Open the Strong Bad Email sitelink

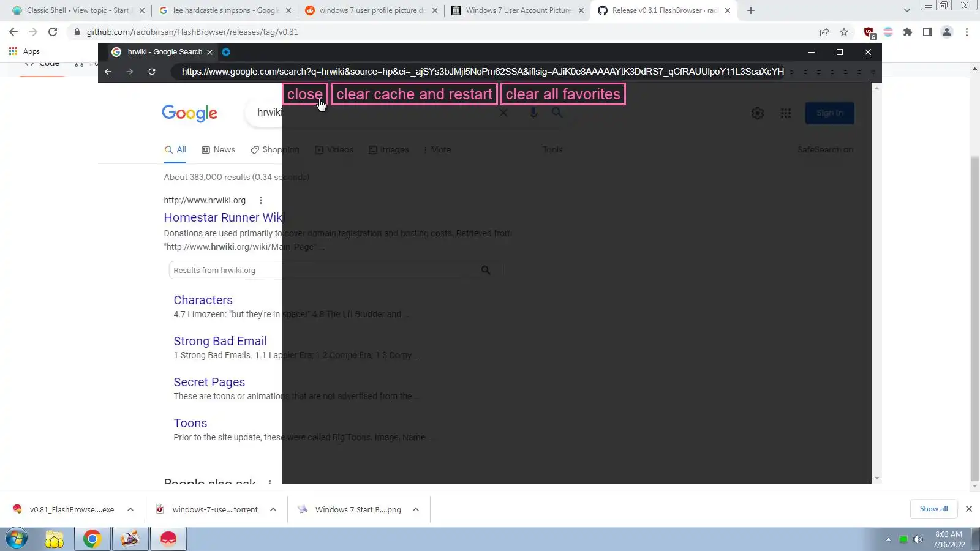[220, 341]
